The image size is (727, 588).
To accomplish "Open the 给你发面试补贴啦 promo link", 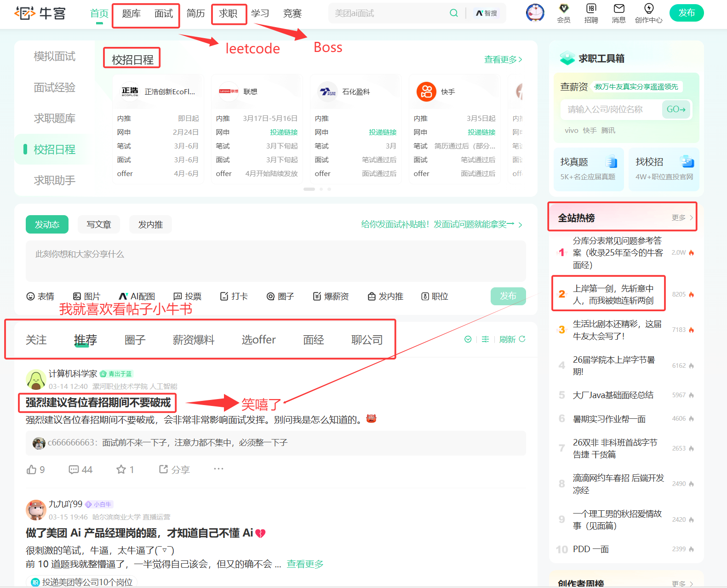I will coord(441,224).
